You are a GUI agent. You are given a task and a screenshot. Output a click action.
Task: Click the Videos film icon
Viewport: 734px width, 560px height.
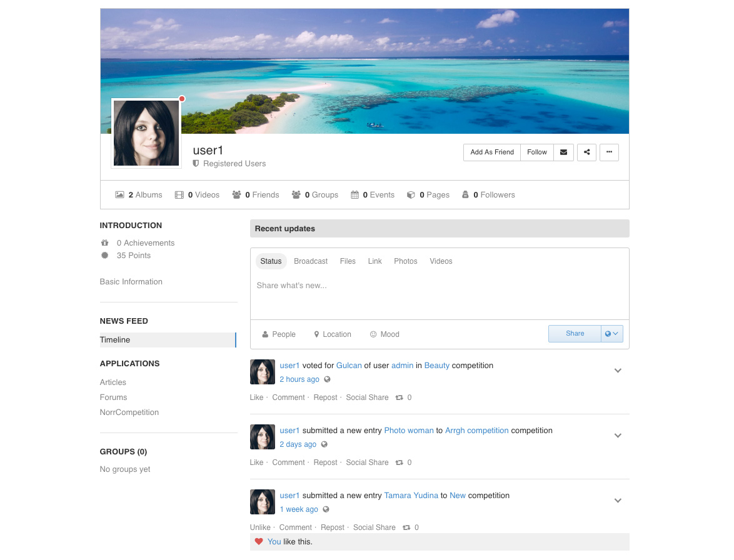click(179, 195)
